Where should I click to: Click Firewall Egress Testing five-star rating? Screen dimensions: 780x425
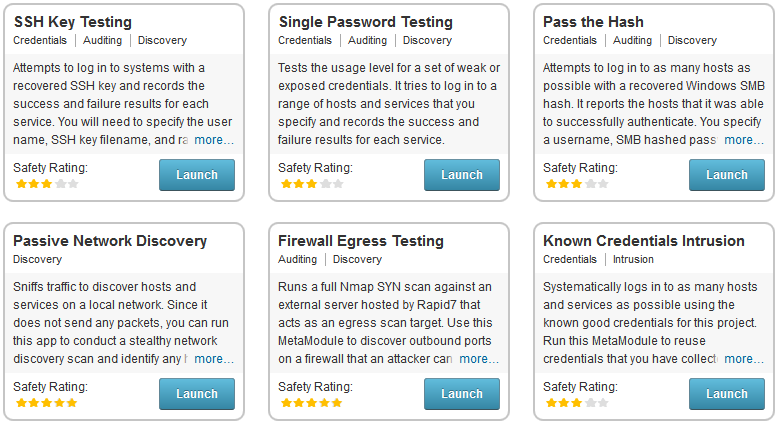click(x=311, y=403)
